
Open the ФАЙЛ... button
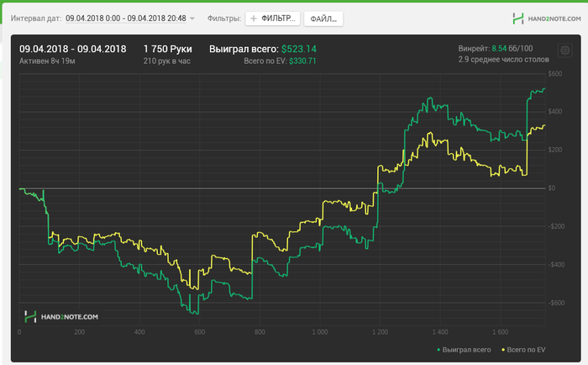pyautogui.click(x=323, y=19)
